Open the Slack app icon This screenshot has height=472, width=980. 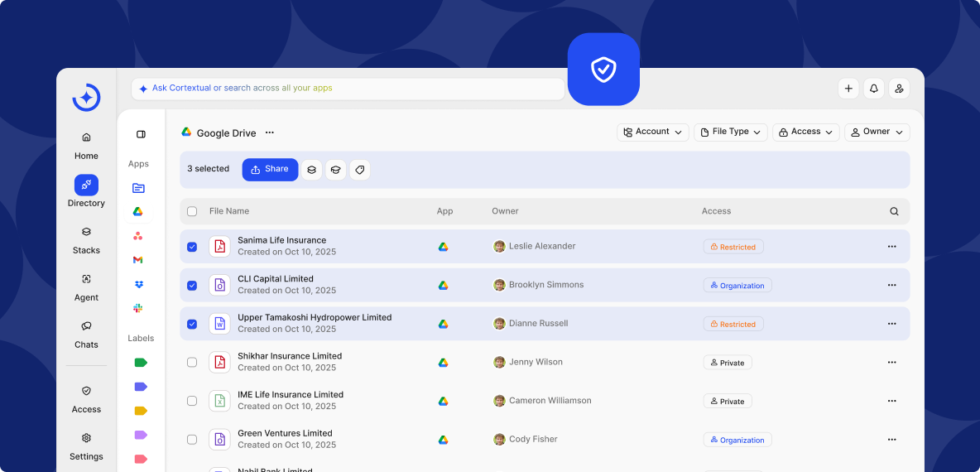[x=138, y=308]
